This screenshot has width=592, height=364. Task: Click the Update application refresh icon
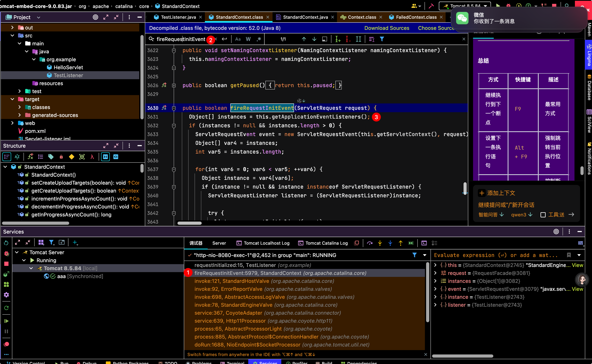tap(6, 308)
